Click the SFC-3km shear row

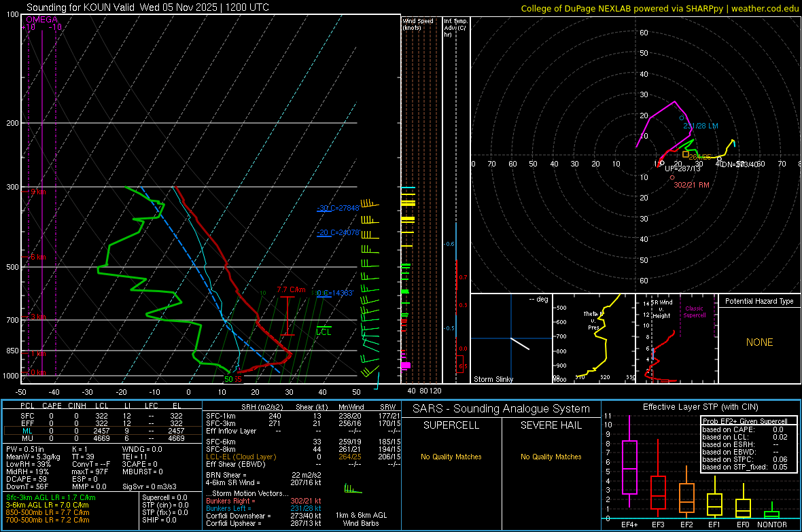pyautogui.click(x=303, y=423)
